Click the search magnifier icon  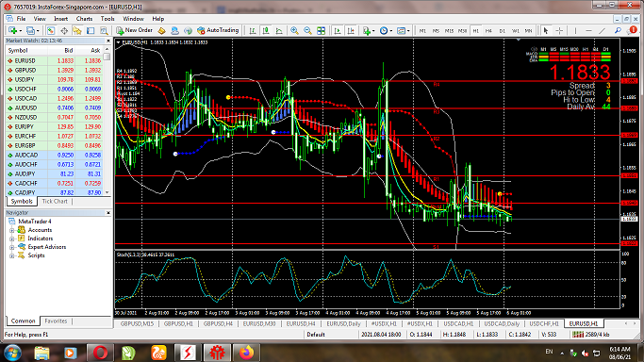(618, 30)
